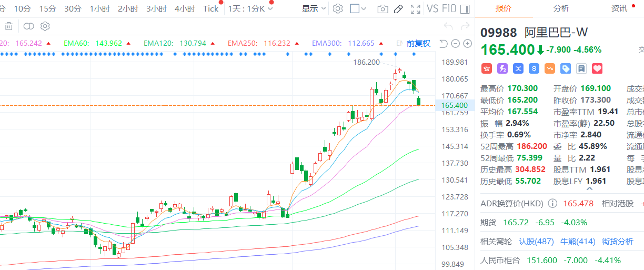Click EMA300: 112.665 indicator label
The width and height of the screenshot is (644, 270).
point(343,44)
